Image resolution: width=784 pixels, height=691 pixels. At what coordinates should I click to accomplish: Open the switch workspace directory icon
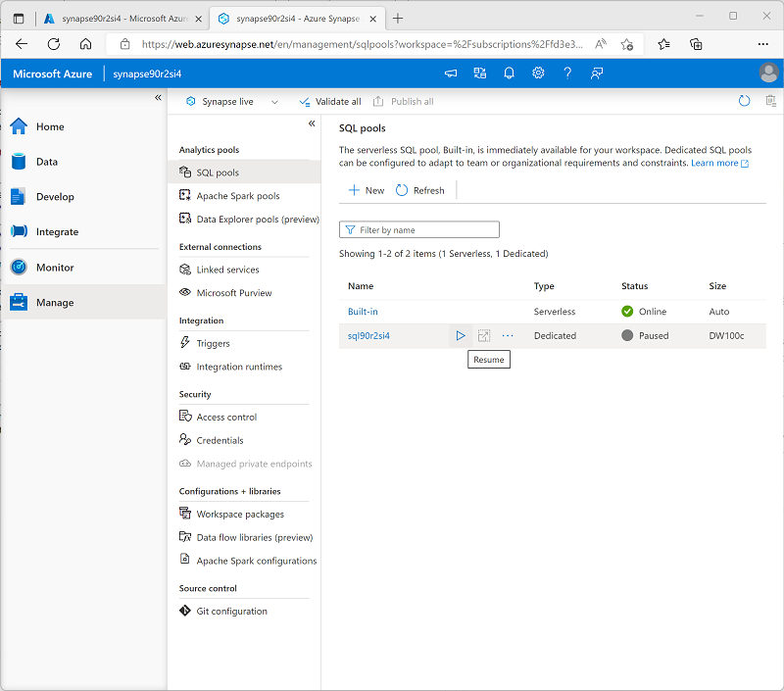pyautogui.click(x=479, y=74)
